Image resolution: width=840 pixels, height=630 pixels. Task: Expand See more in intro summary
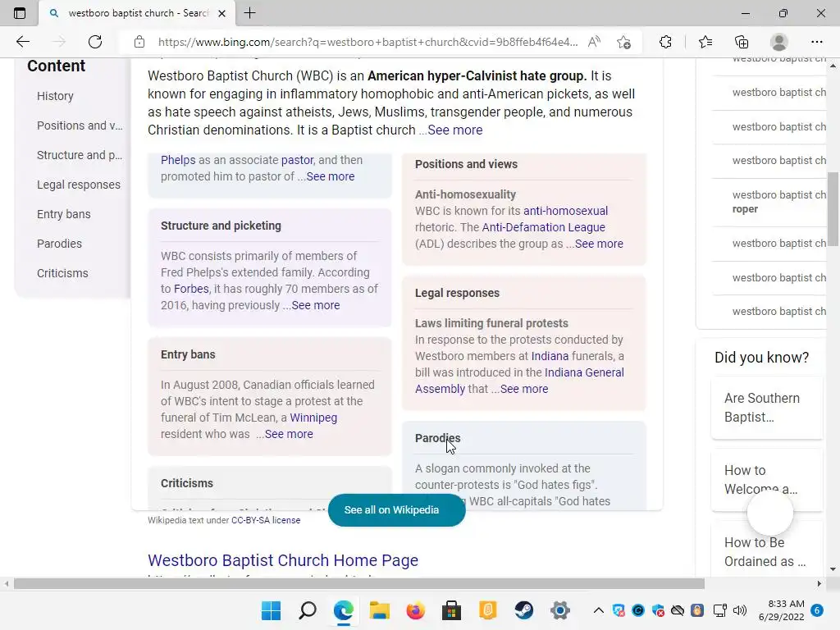(x=454, y=130)
